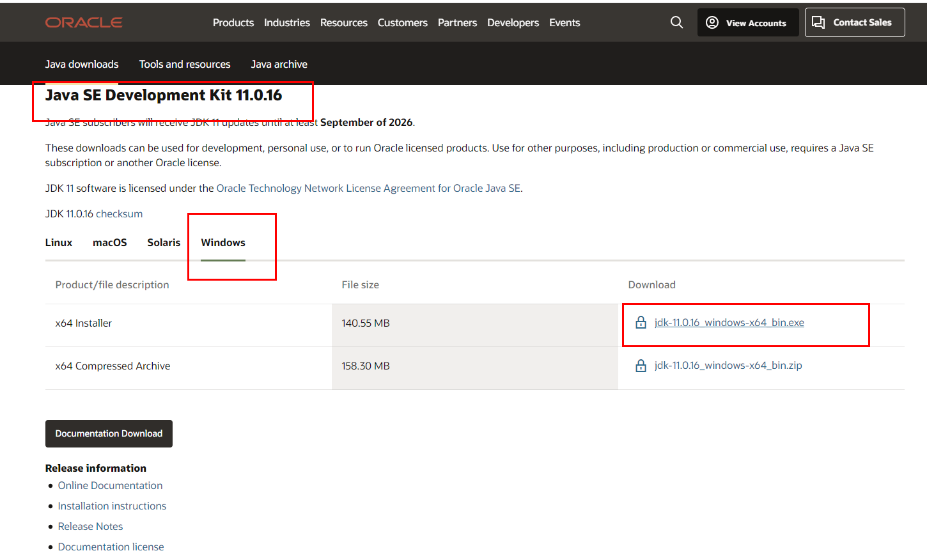Viewport: 927px width, 560px height.
Task: Click the Oracle logo
Action: 84,22
